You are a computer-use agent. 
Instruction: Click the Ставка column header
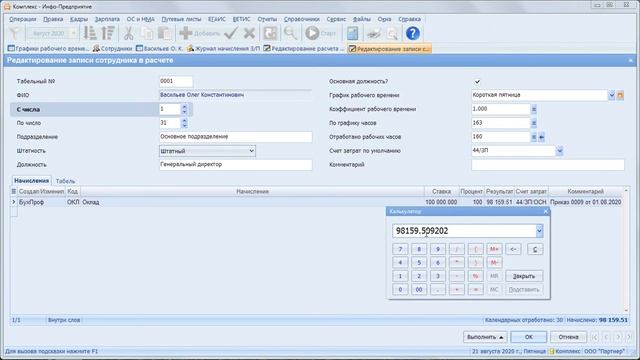pos(441,191)
